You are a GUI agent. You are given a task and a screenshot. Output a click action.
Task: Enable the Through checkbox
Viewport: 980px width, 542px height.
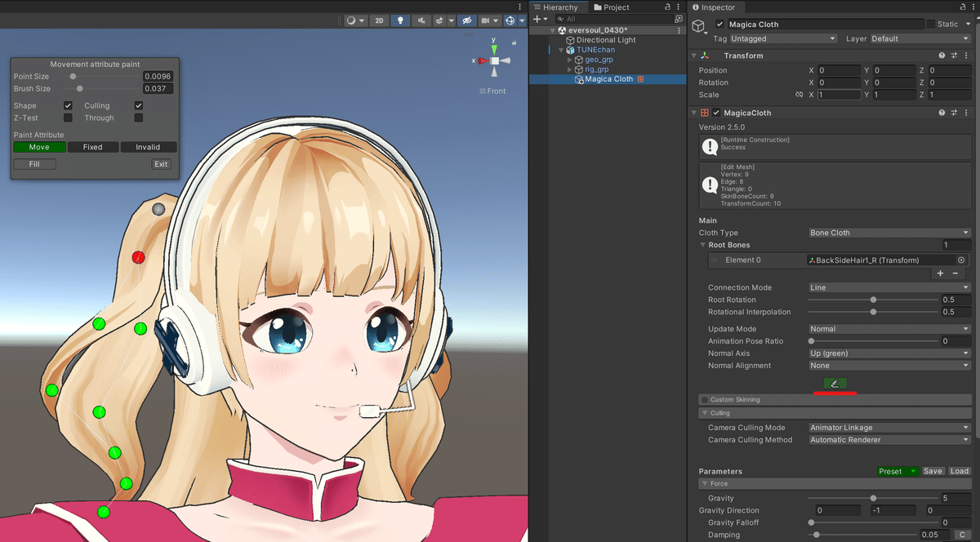pyautogui.click(x=139, y=118)
